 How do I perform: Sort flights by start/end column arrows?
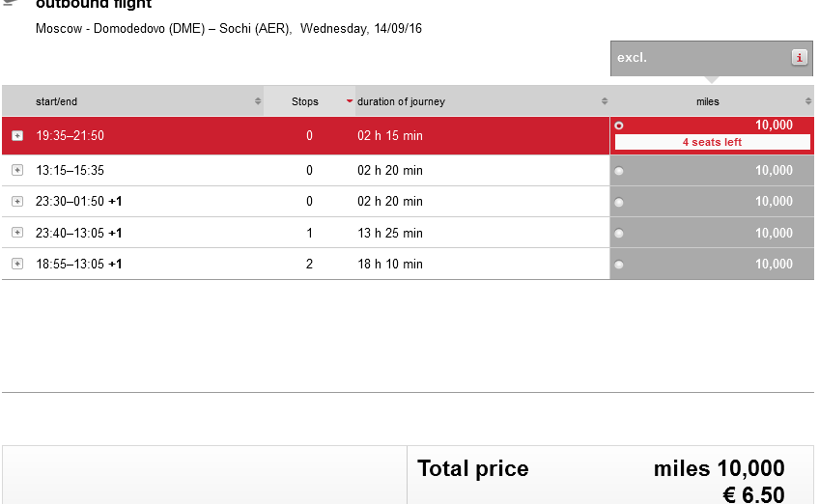(258, 101)
